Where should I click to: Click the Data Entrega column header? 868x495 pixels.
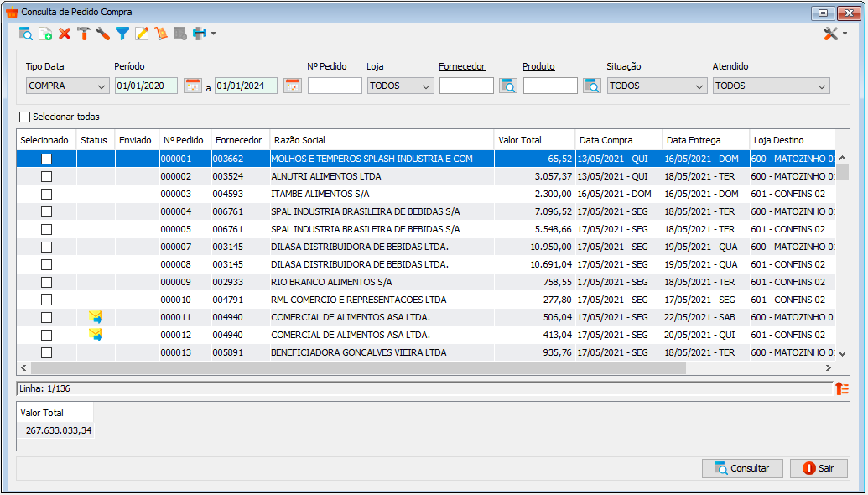pyautogui.click(x=706, y=140)
